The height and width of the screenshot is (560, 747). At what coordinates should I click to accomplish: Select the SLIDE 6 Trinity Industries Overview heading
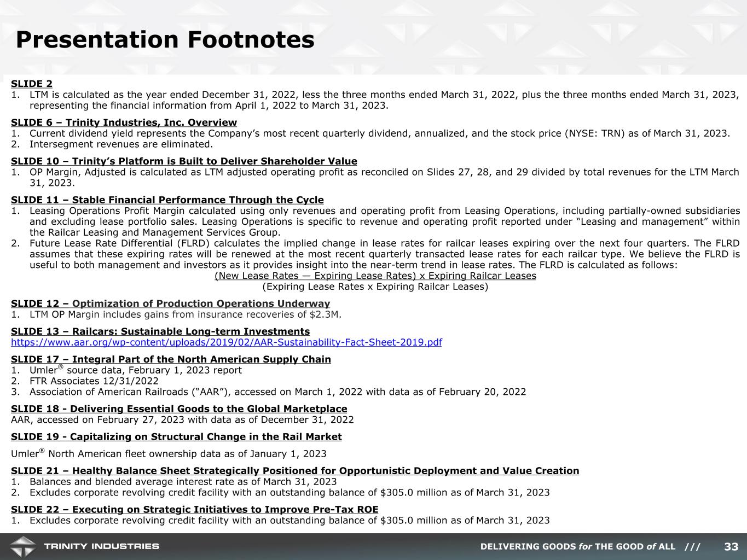point(124,122)
